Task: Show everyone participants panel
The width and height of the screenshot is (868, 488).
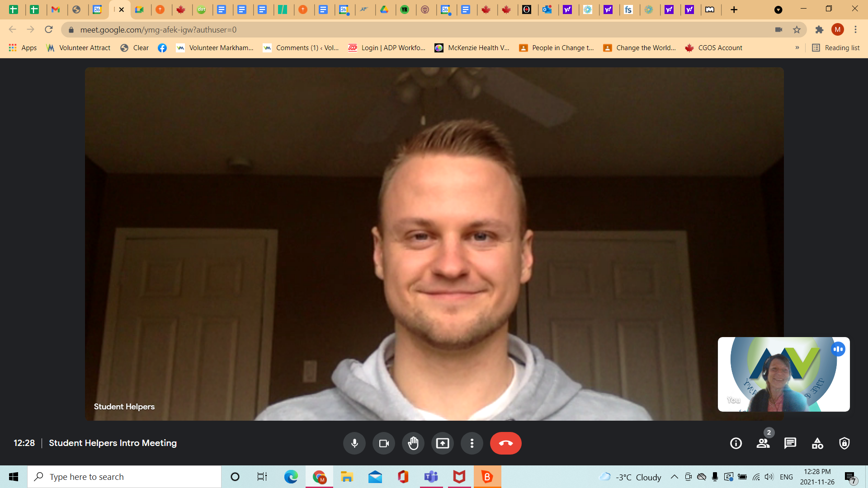Action: [x=763, y=443]
